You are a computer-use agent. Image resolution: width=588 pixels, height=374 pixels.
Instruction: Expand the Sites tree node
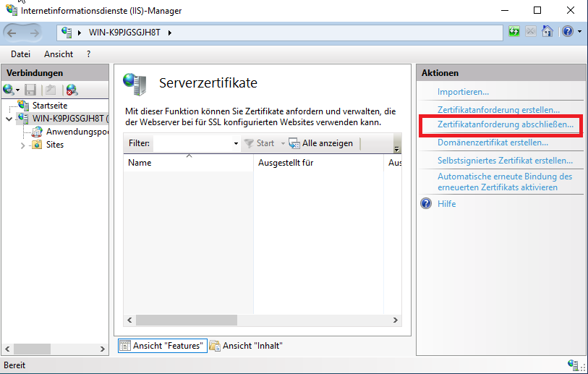[x=22, y=145]
